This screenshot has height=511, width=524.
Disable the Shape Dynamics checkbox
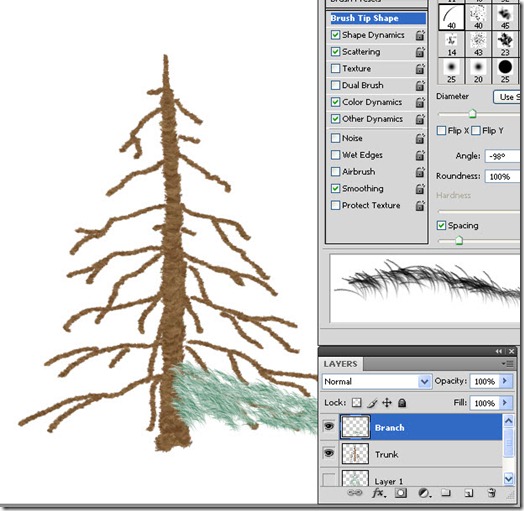[x=335, y=35]
